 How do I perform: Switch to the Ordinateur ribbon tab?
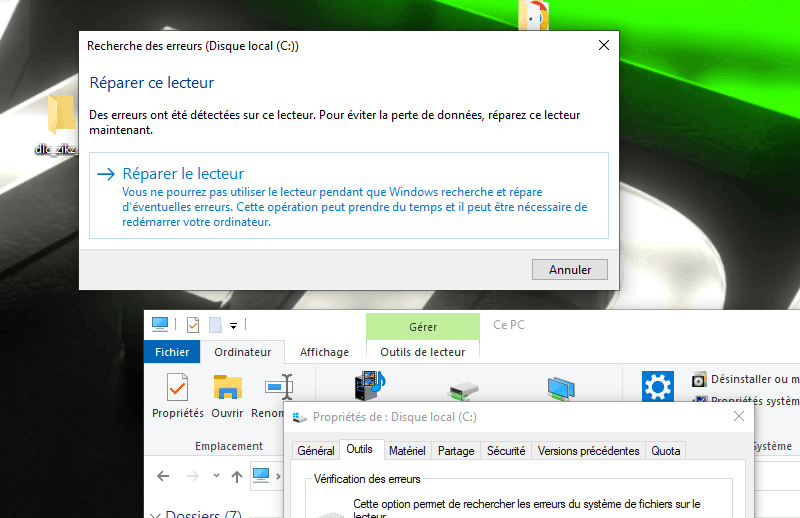(x=242, y=352)
